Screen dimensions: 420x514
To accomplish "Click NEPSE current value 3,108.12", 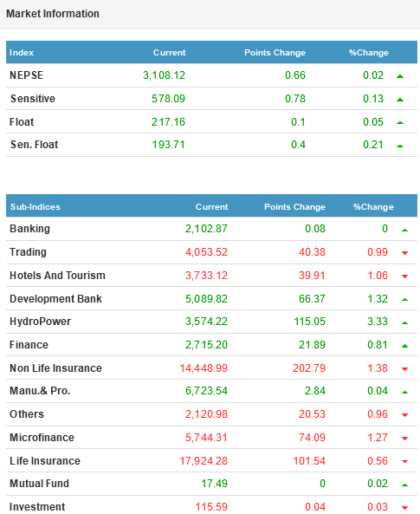I will coord(165,75).
